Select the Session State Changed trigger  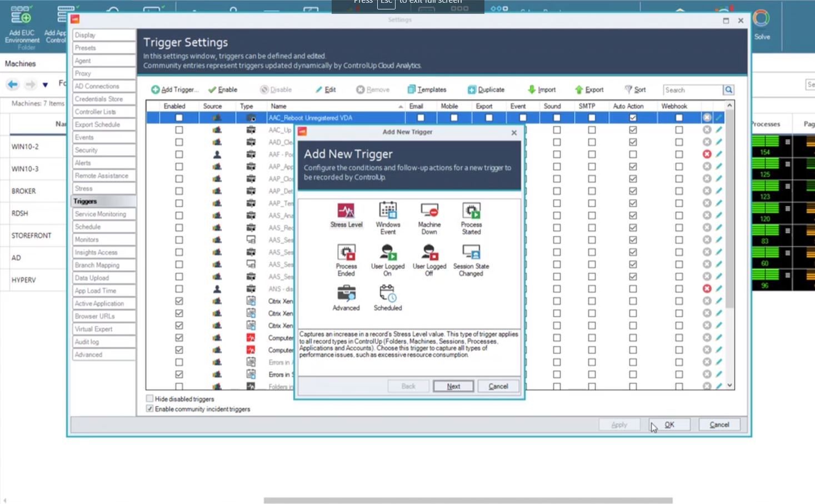tap(471, 258)
